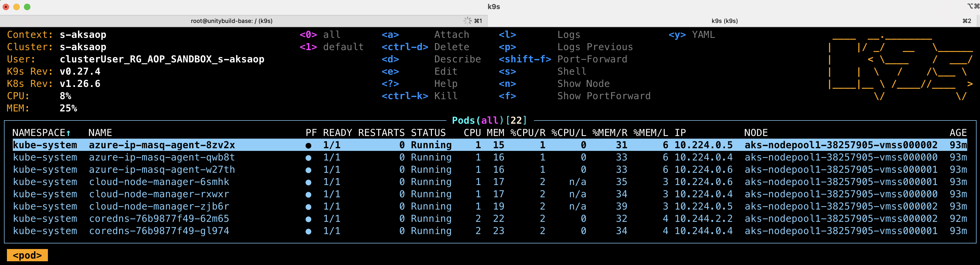Click IP 10.244.0.4 in the coredns-76b9877f49-gl974 row
Screen dimensions: 980x265
point(703,231)
